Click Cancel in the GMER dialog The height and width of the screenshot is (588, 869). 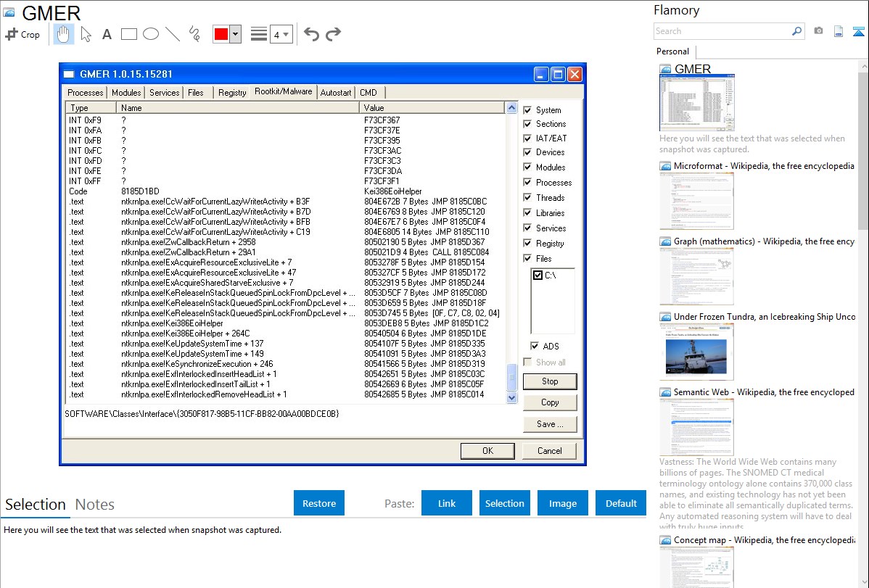(x=549, y=450)
